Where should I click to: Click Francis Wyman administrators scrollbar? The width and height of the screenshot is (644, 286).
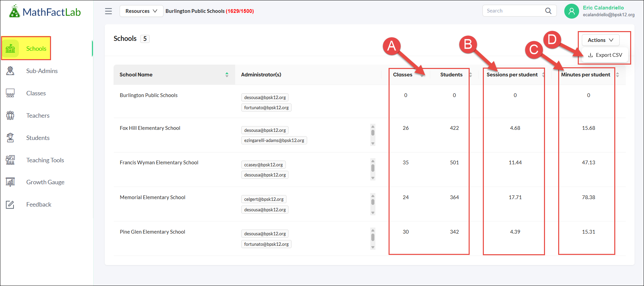click(373, 169)
